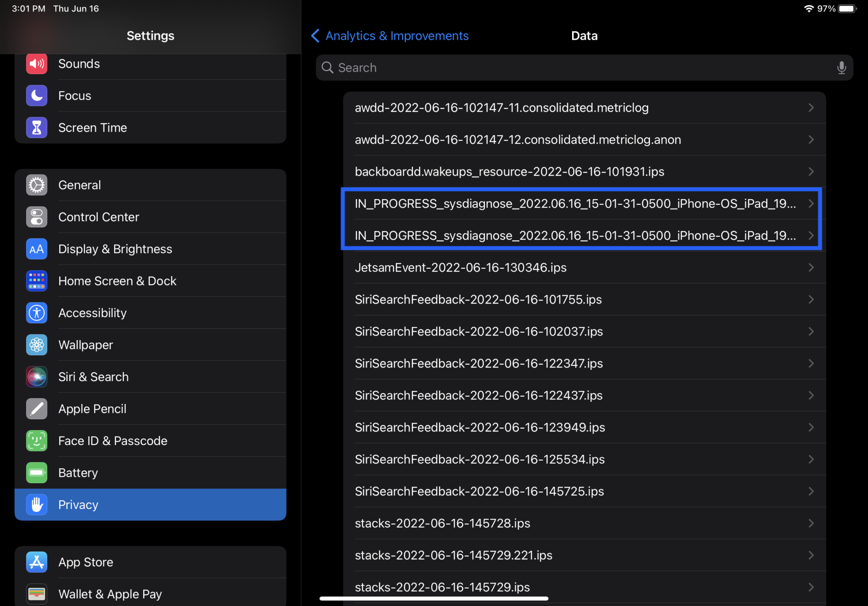Open SiriSearchFeedback-2022-06-16-125534.ips

tap(584, 459)
